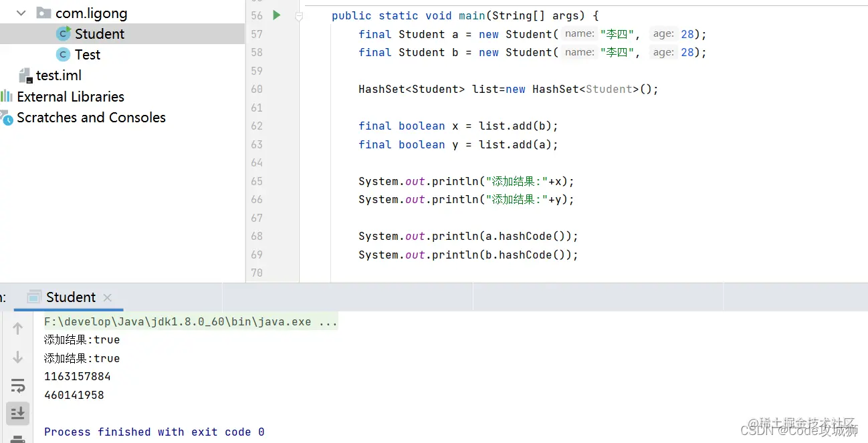Click the list.add(b) call
Screen dimensions: 868x443
516,126
